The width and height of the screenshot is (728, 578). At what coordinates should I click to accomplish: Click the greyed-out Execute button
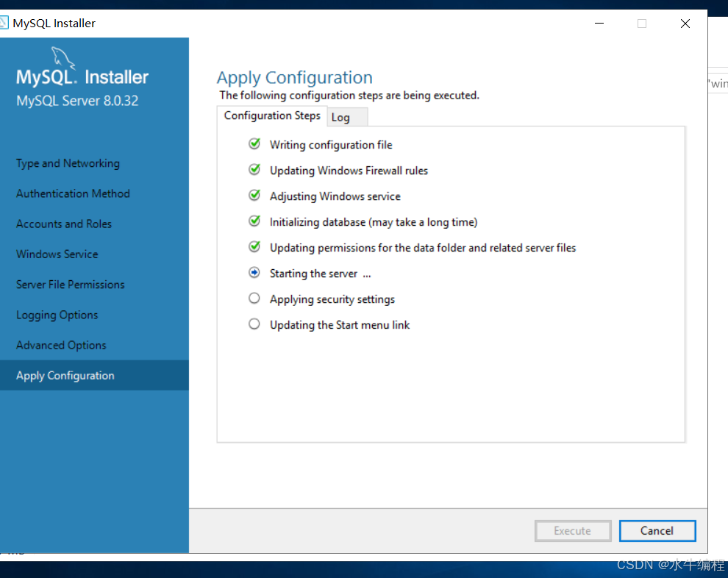pyautogui.click(x=572, y=531)
